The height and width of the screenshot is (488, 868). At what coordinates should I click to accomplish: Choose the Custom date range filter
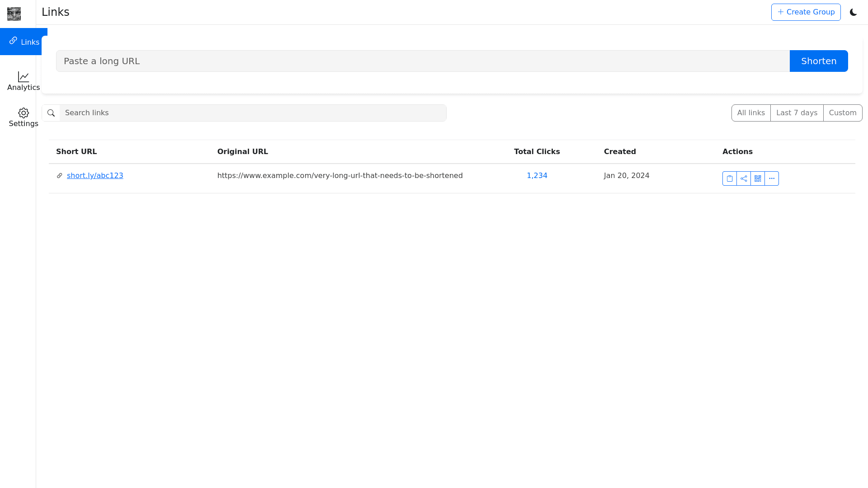click(x=842, y=113)
